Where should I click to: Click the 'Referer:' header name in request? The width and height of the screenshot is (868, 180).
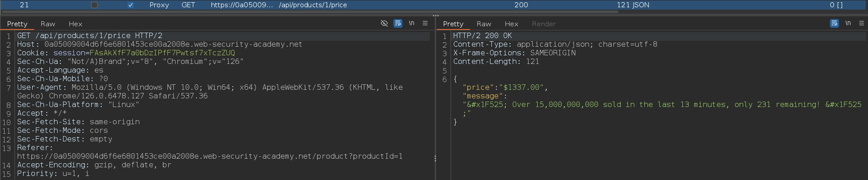pyautogui.click(x=35, y=148)
